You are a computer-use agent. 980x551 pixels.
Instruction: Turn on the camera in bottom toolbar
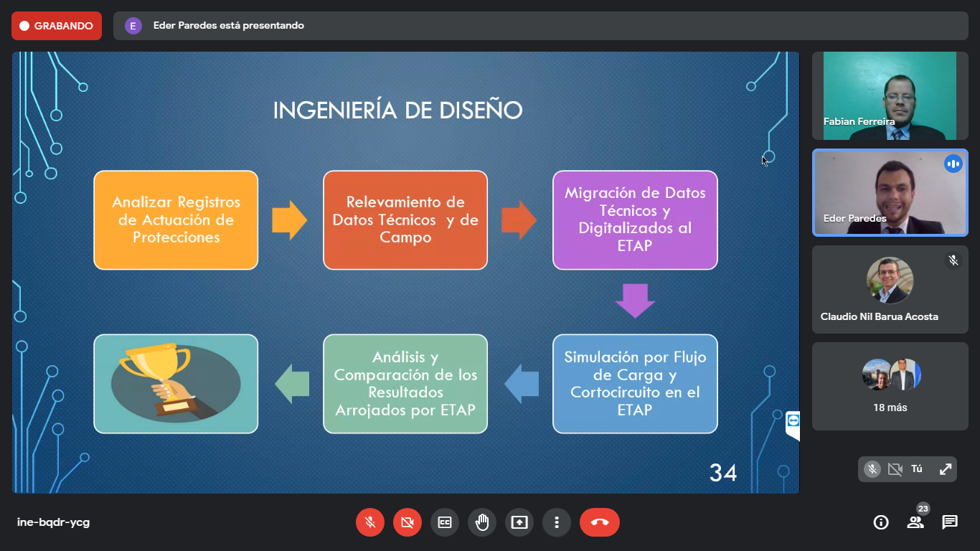click(407, 522)
